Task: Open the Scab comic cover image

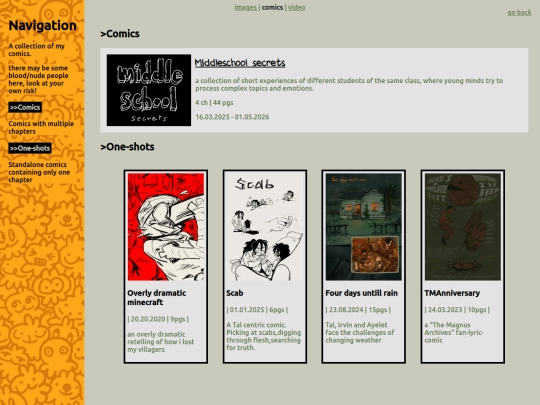Action: pyautogui.click(x=265, y=227)
